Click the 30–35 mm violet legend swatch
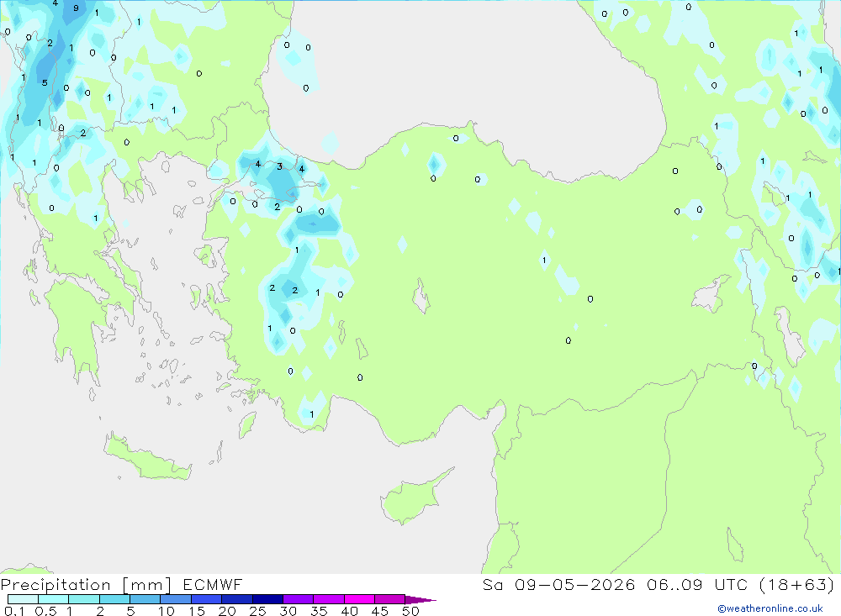Viewport: 841px width, 616px height. [x=299, y=599]
